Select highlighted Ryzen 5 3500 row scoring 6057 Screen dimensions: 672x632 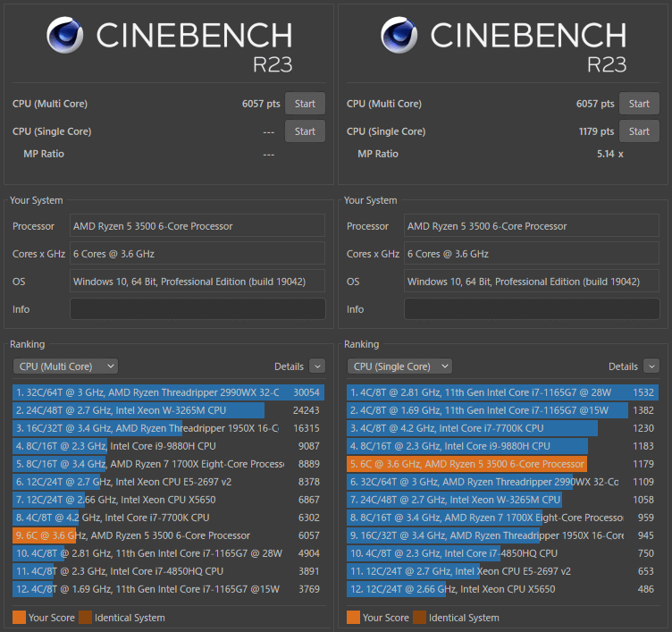[x=168, y=535]
